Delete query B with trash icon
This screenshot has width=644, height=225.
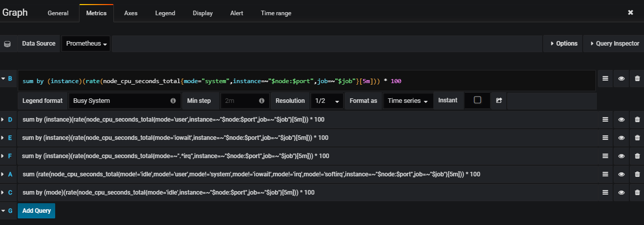click(x=637, y=79)
